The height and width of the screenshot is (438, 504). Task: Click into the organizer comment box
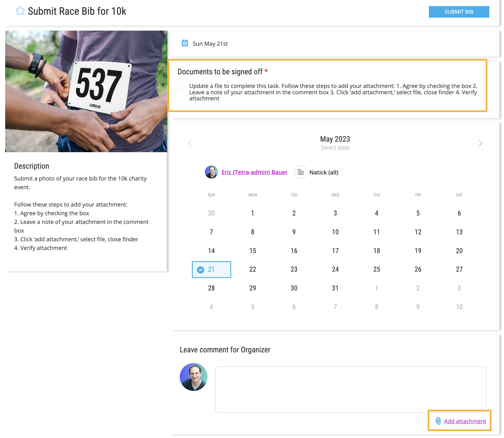tap(351, 389)
